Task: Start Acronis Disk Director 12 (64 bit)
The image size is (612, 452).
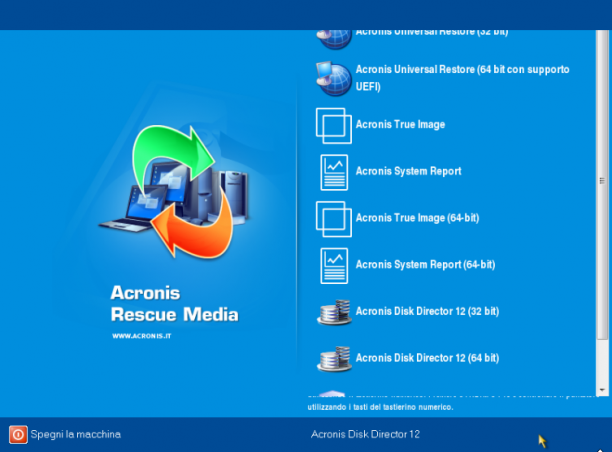Action: (x=427, y=358)
